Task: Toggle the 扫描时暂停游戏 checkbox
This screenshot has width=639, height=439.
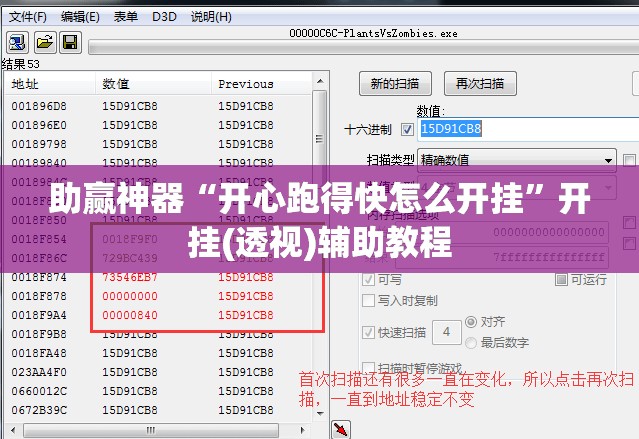Action: pyautogui.click(x=368, y=367)
